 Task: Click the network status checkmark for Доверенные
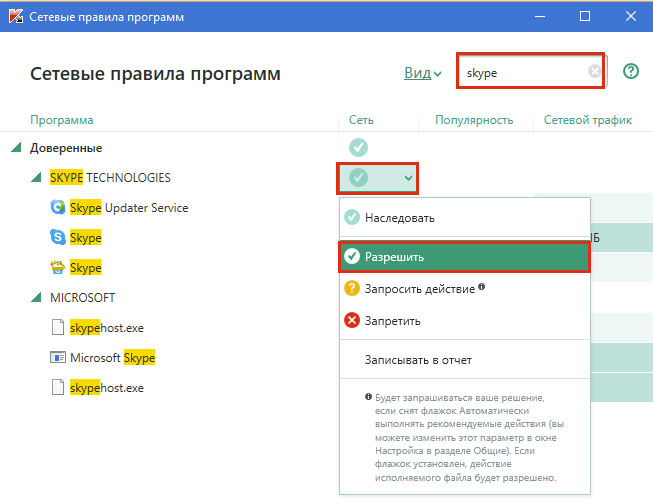click(x=358, y=147)
